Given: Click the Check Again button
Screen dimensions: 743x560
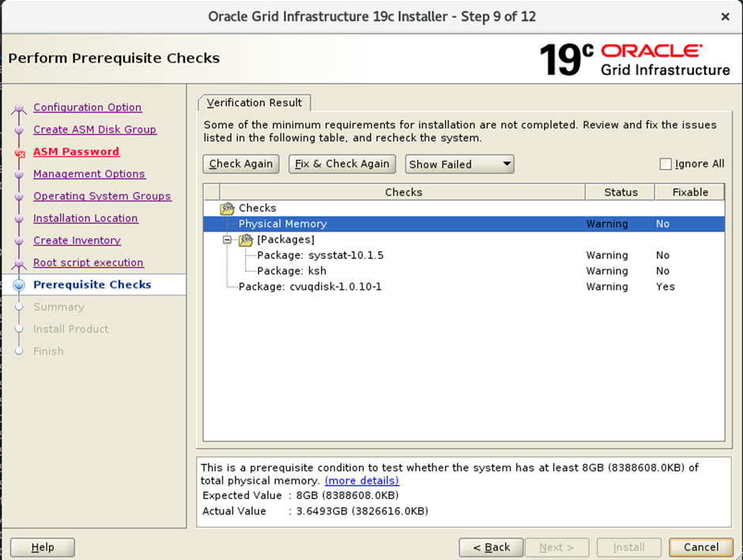Looking at the screenshot, I should pyautogui.click(x=241, y=163).
